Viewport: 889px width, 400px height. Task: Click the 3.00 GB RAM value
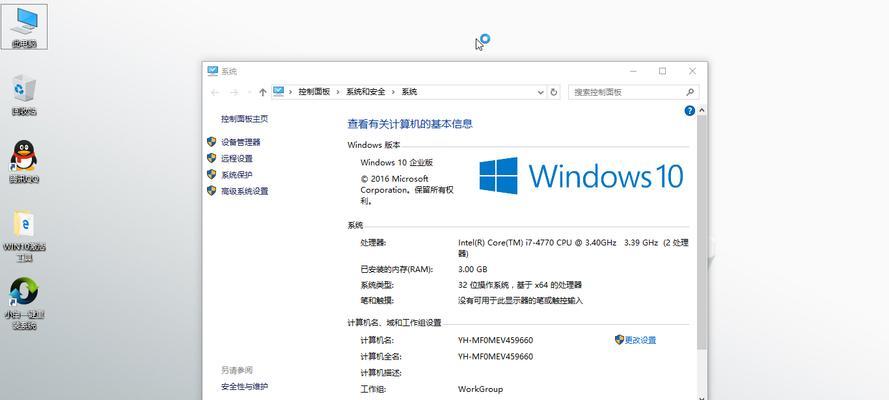[472, 269]
